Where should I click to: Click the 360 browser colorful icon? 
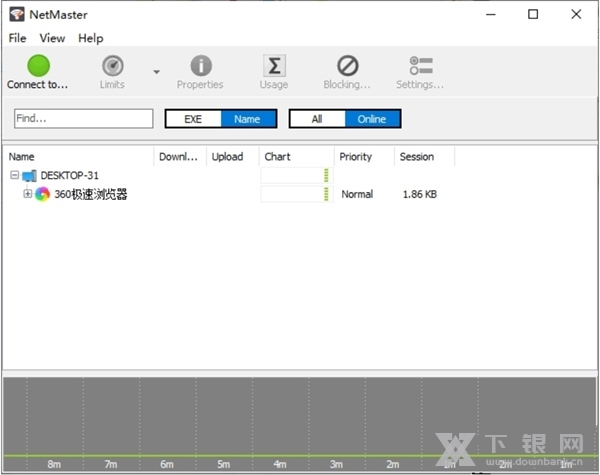click(x=42, y=194)
